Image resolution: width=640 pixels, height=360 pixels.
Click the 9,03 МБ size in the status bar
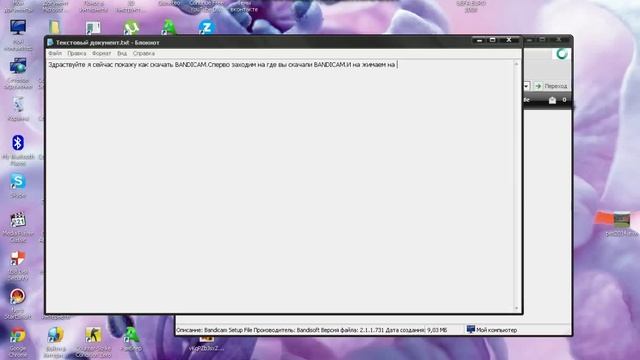click(437, 330)
